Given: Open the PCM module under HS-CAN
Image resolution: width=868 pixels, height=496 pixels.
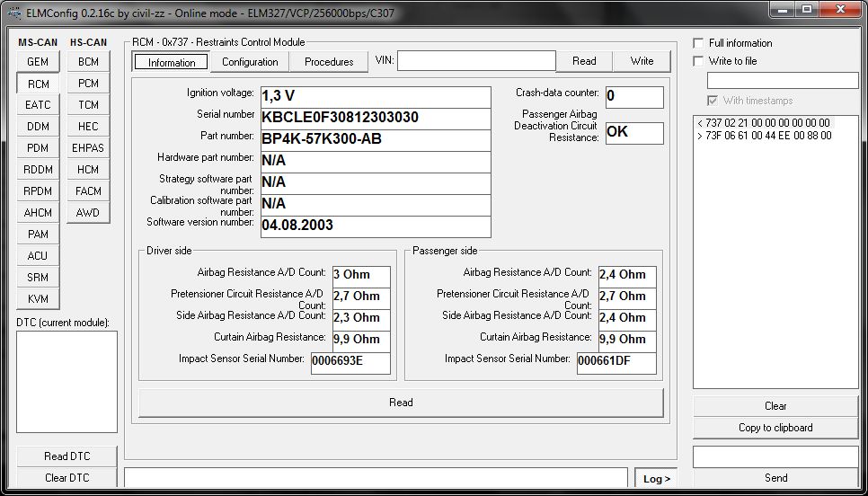Looking at the screenshot, I should (x=88, y=84).
